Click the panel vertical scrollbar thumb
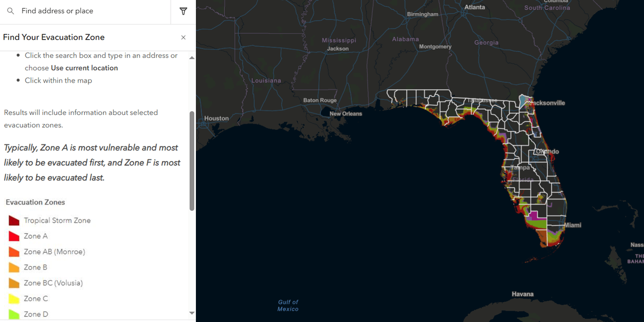This screenshot has height=322, width=644. (192, 161)
